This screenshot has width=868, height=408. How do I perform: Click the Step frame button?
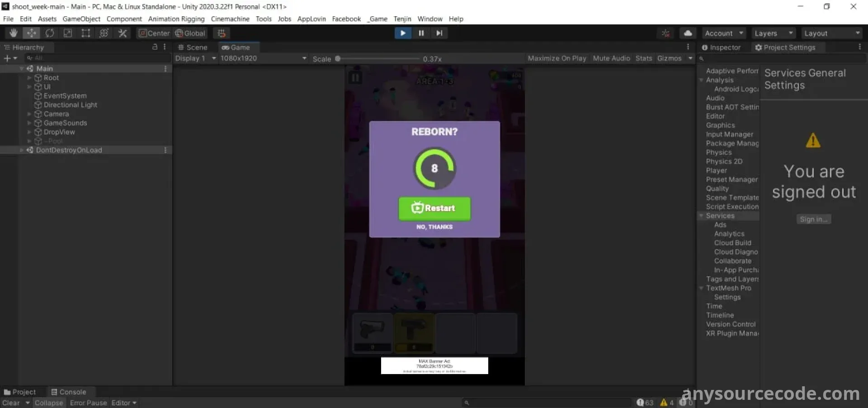439,33
